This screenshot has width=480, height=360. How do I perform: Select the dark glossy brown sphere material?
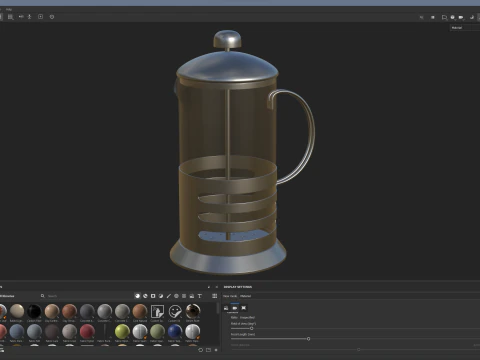[x=193, y=311]
